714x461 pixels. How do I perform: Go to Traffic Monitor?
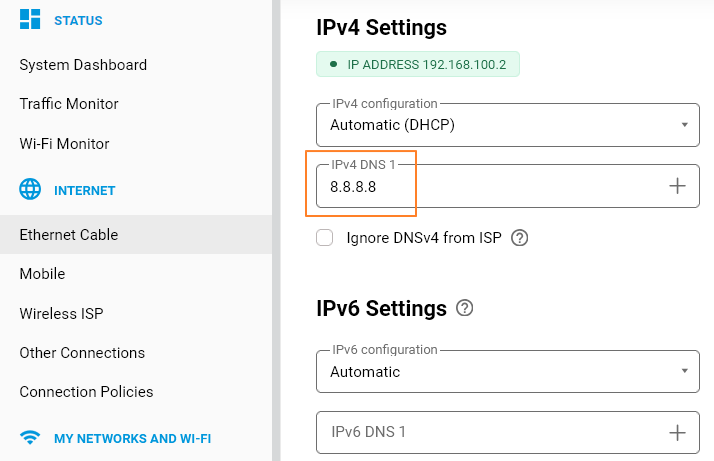69,104
